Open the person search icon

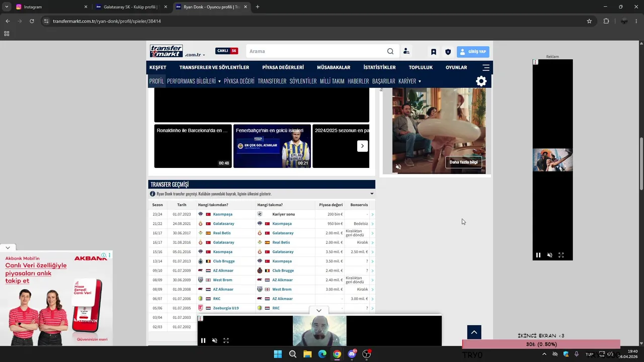(406, 51)
